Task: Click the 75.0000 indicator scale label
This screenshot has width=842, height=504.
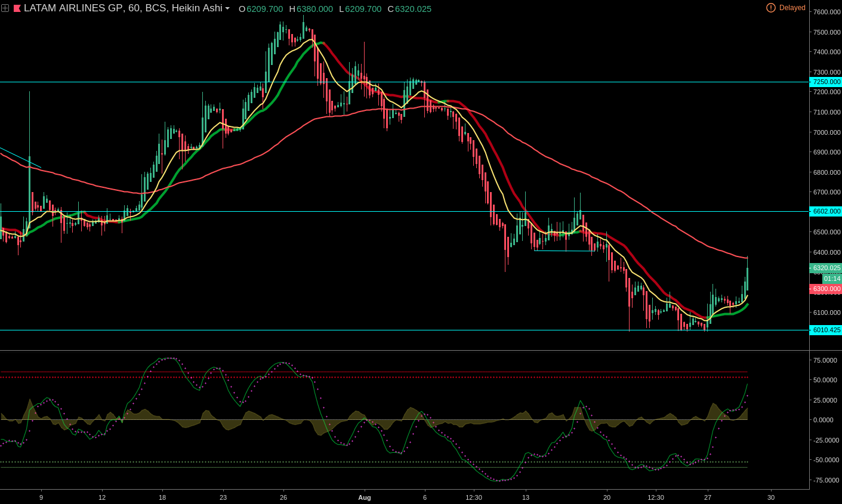Action: pos(824,360)
